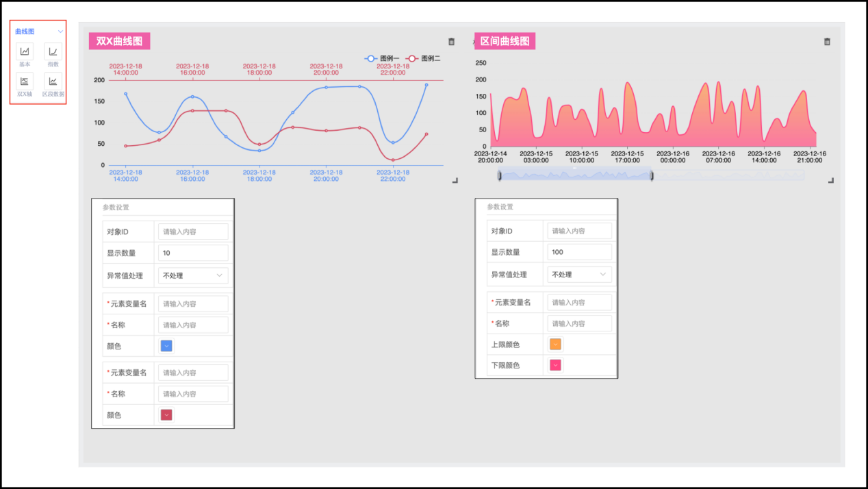Click resize handle of 区间曲线图 chart

click(x=831, y=180)
